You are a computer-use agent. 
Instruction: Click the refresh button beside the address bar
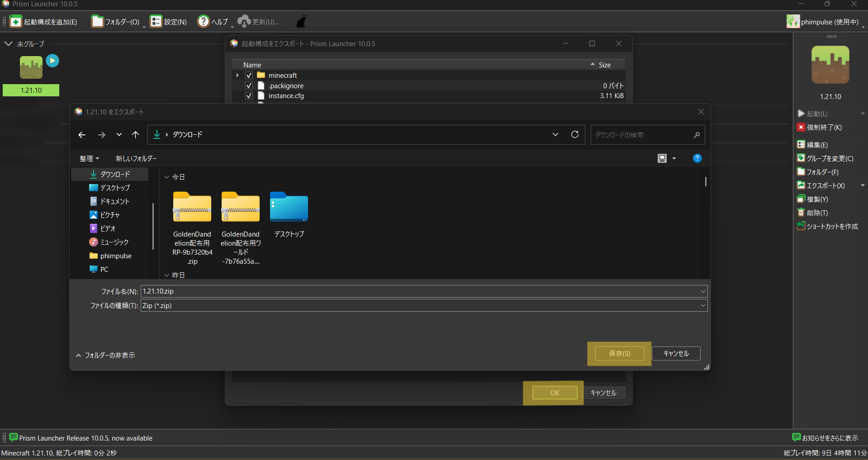point(574,134)
